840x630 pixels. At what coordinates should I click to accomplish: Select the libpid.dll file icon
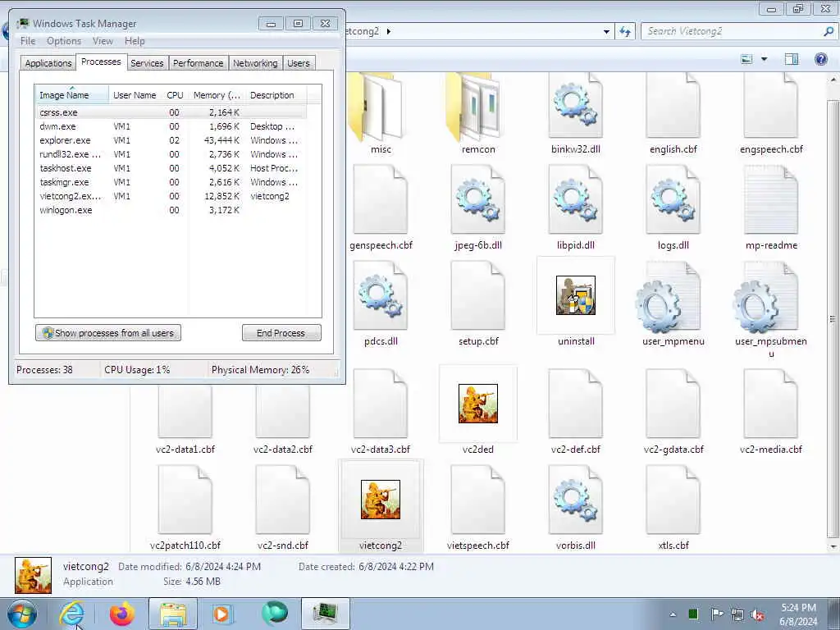click(x=575, y=199)
